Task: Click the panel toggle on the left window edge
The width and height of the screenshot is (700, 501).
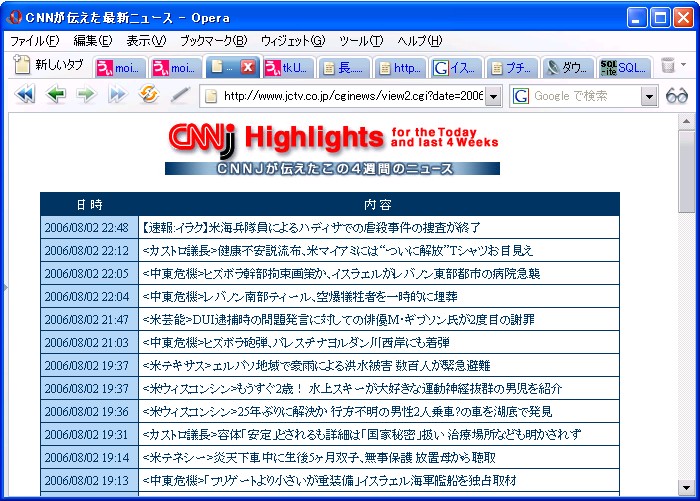Action: (5, 287)
